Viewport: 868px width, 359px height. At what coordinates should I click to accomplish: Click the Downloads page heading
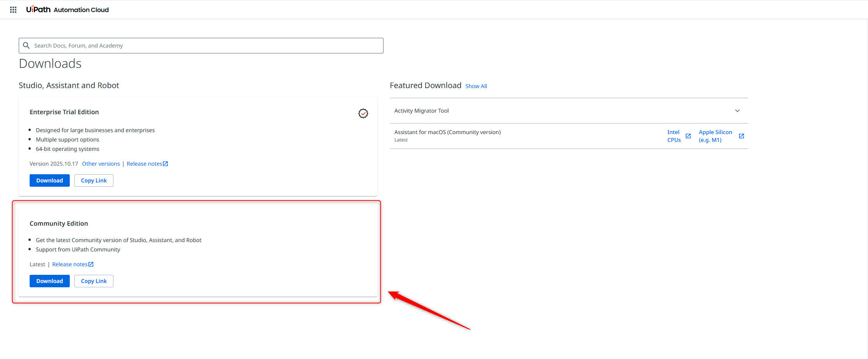(50, 64)
